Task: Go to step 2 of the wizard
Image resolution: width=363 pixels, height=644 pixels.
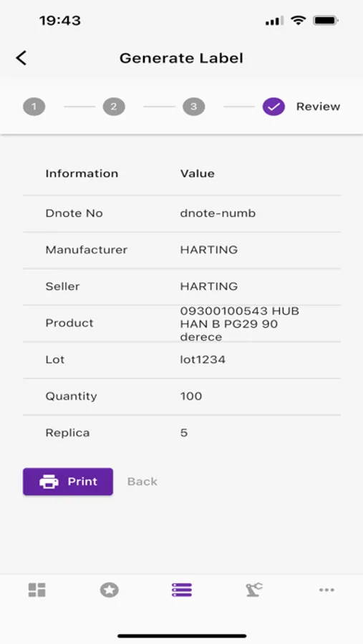Action: point(114,107)
